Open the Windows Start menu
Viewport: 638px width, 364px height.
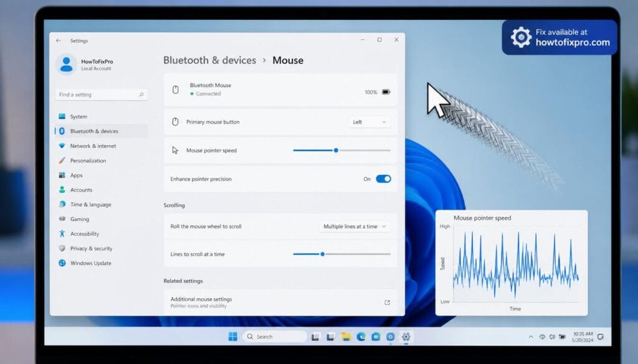coord(233,337)
